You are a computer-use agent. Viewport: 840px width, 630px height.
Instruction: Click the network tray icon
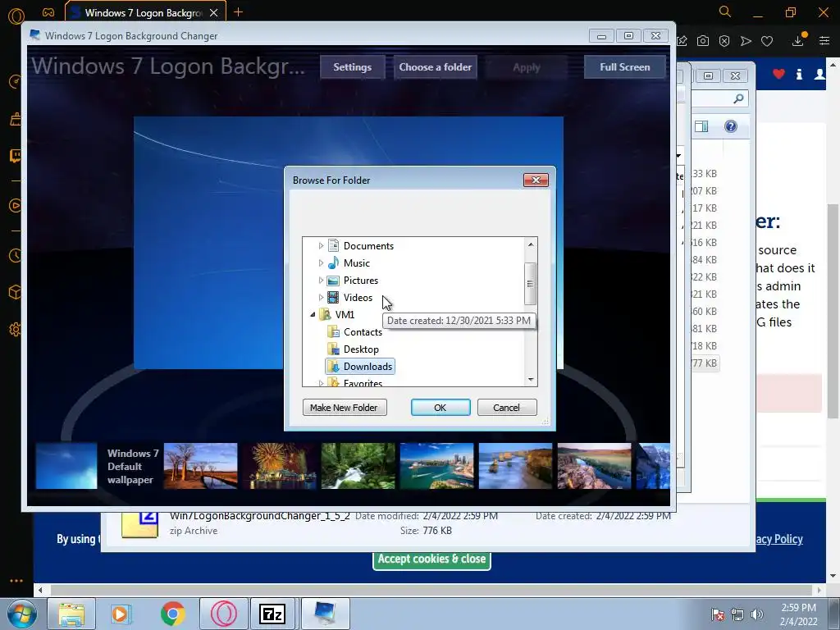(x=737, y=614)
